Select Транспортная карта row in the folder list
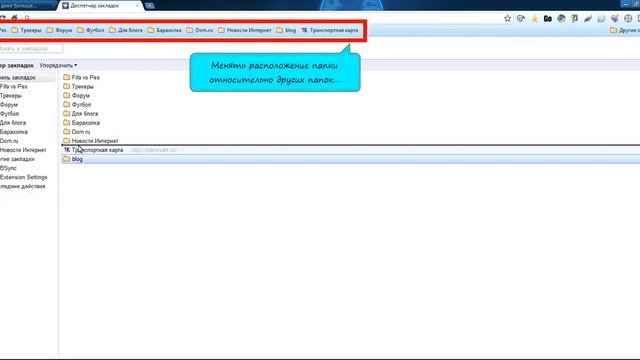The height and width of the screenshot is (360, 640). 351,150
